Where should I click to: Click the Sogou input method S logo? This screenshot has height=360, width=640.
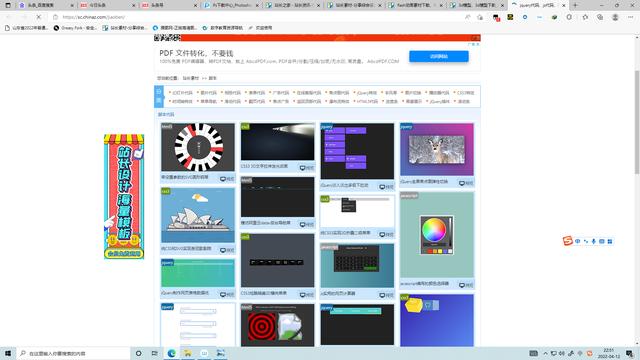click(x=567, y=241)
